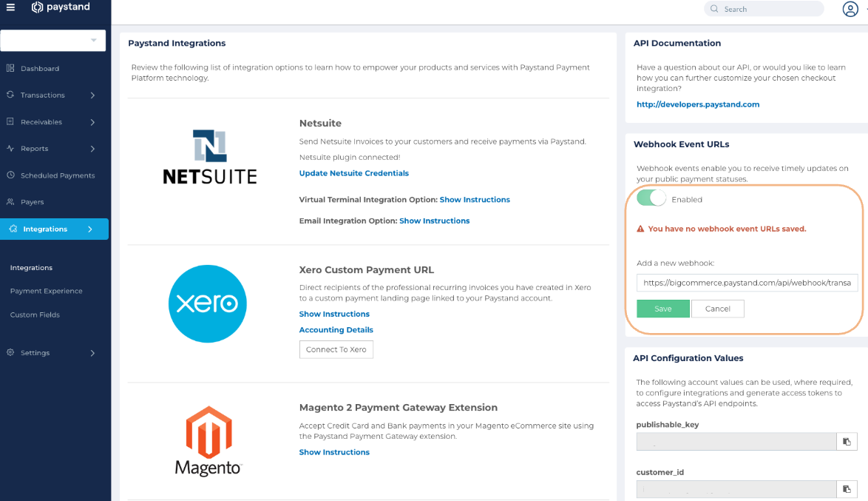Select the Reports icon in sidebar
Viewport: 868px width, 501px height.
pos(10,148)
